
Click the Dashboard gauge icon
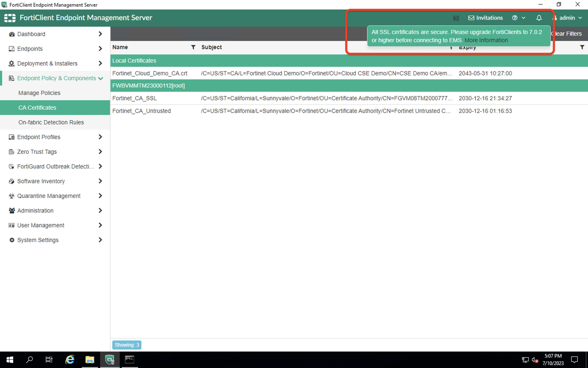pos(12,34)
